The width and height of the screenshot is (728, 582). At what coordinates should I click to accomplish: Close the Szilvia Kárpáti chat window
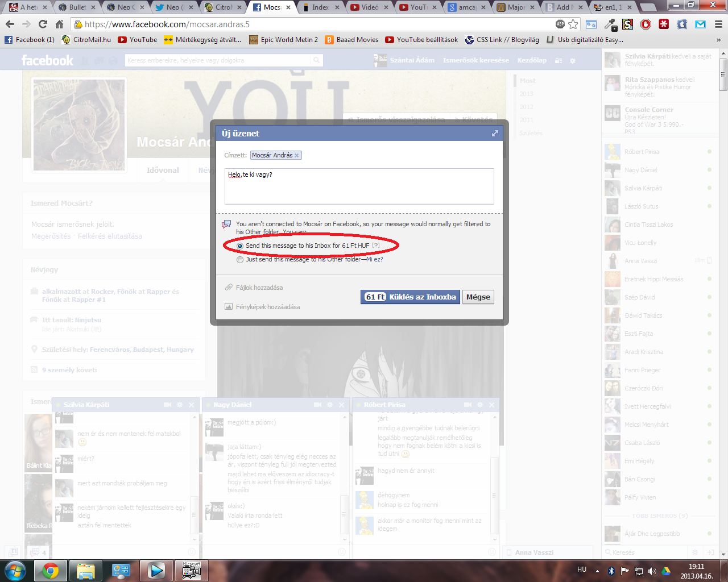click(192, 405)
